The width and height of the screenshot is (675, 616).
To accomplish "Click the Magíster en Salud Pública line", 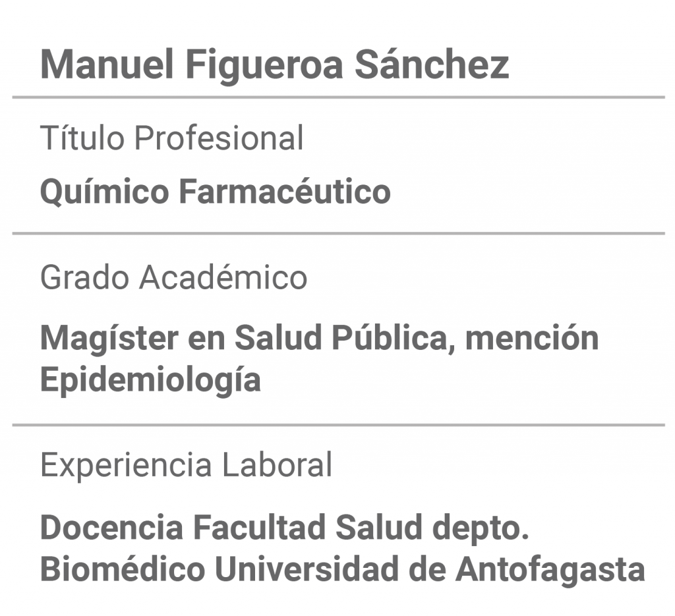I will (320, 339).
